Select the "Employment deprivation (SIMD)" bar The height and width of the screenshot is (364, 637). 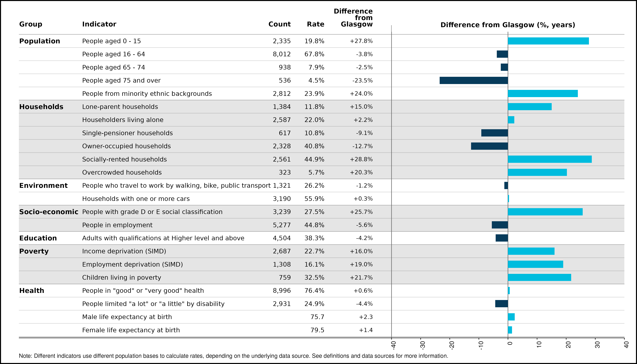tap(535, 264)
